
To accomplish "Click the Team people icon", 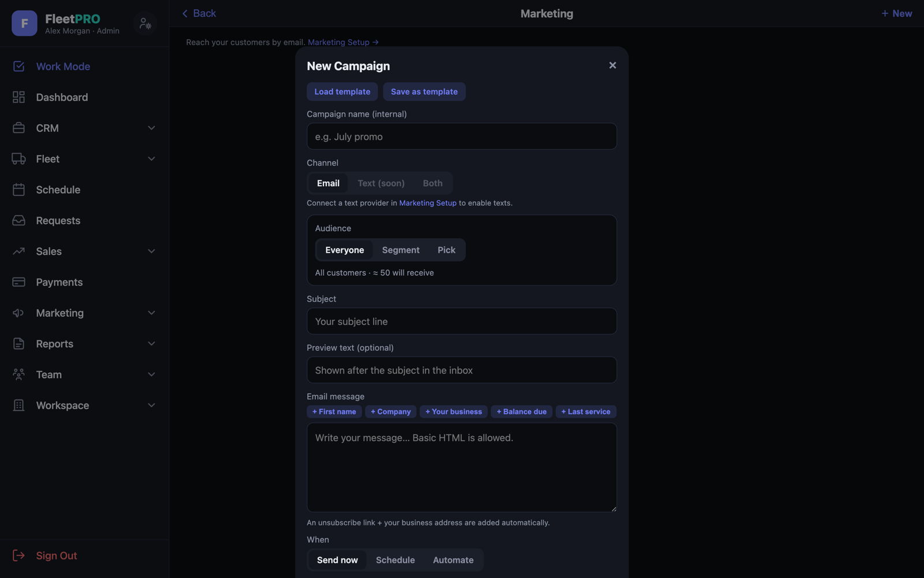I will [18, 375].
